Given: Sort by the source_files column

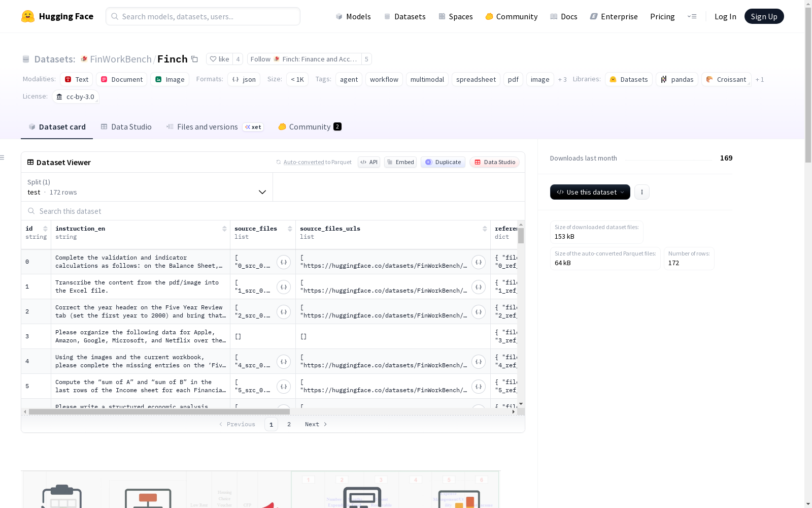Looking at the screenshot, I should click(x=290, y=229).
